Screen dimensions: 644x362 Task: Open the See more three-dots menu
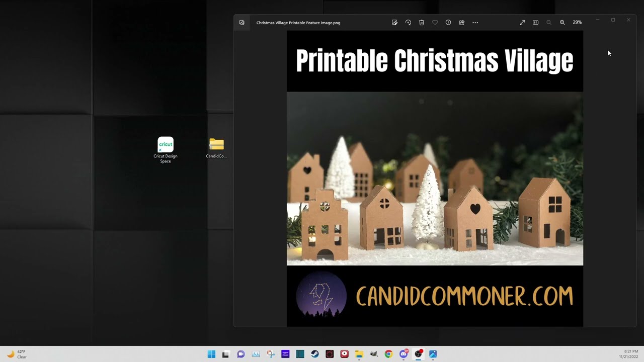point(475,23)
